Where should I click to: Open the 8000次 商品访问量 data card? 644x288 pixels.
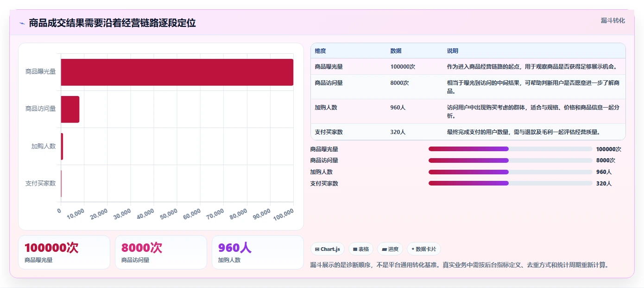[x=161, y=252]
